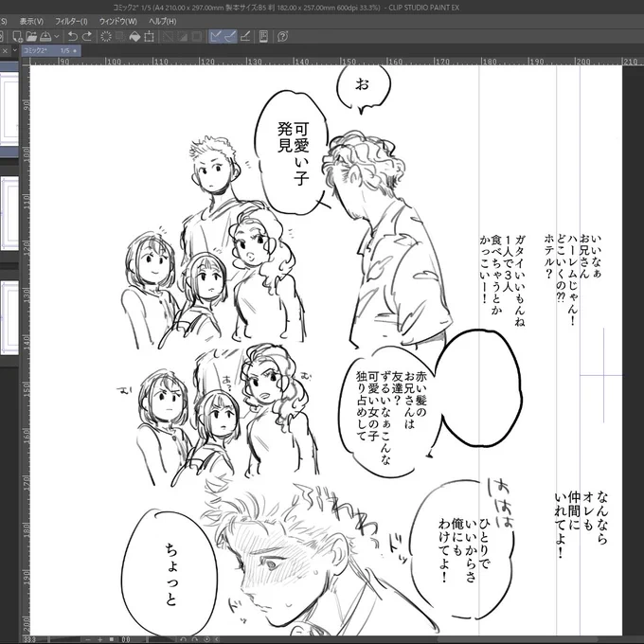
Task: Open the 表示(V) menu
Action: click(31, 22)
